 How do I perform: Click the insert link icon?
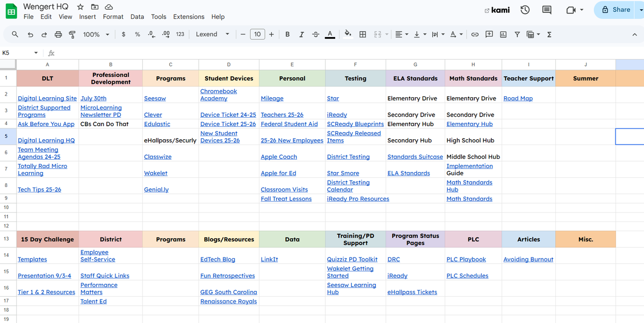click(475, 34)
